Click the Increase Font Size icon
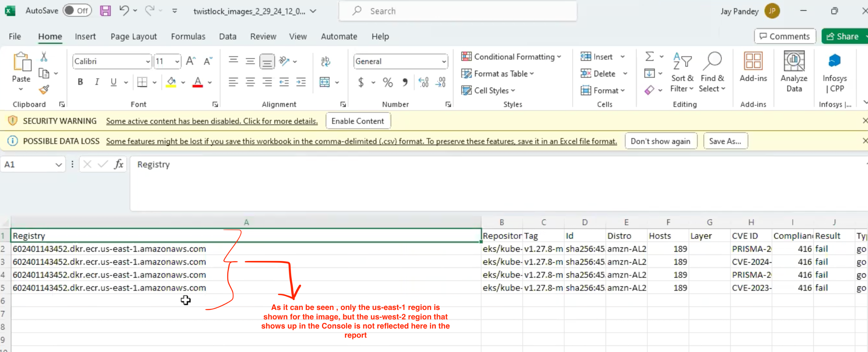The height and width of the screenshot is (352, 868). (190, 61)
